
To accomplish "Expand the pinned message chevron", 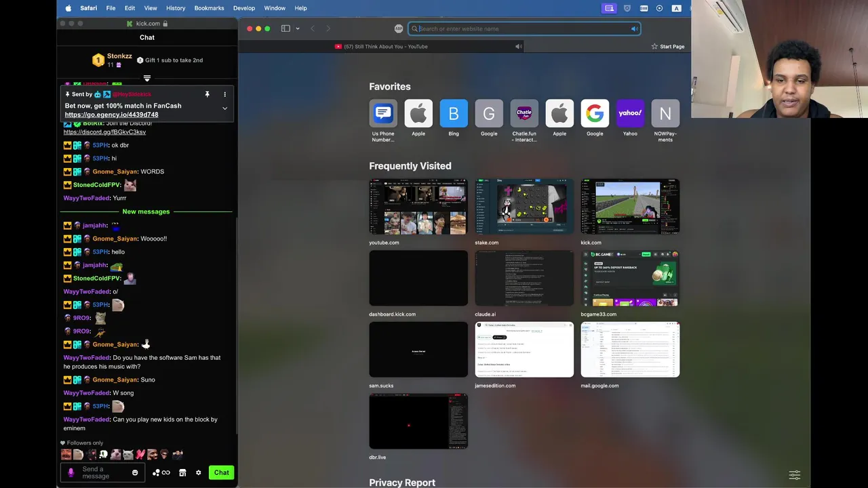I will pos(224,108).
